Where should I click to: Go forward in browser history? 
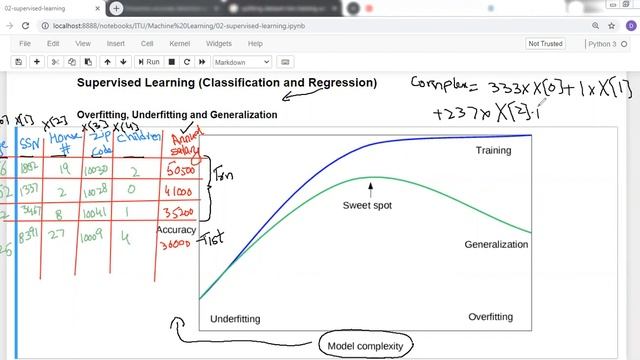[9, 26]
